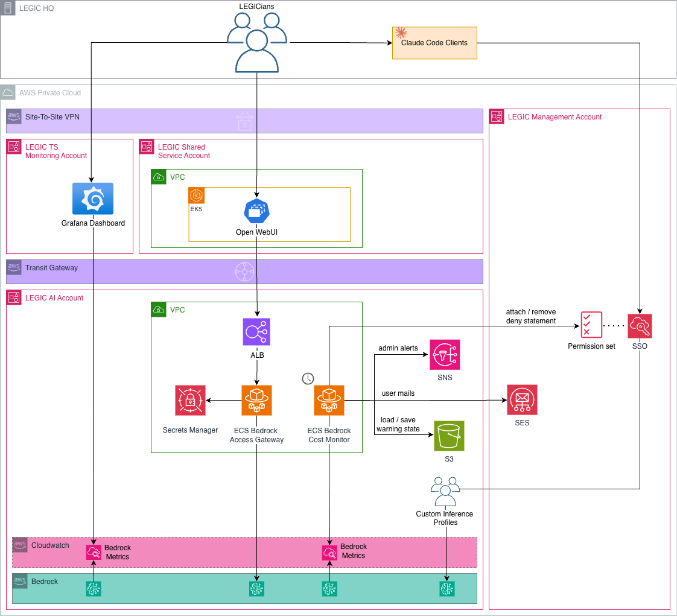Click the 'Permission set' label
The height and width of the screenshot is (616, 677).
click(x=591, y=346)
